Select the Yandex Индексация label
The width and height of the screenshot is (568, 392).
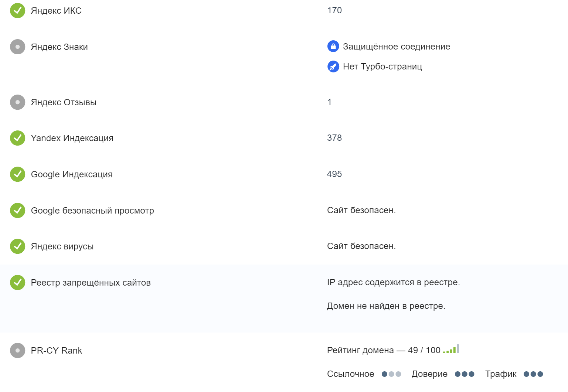(x=72, y=138)
